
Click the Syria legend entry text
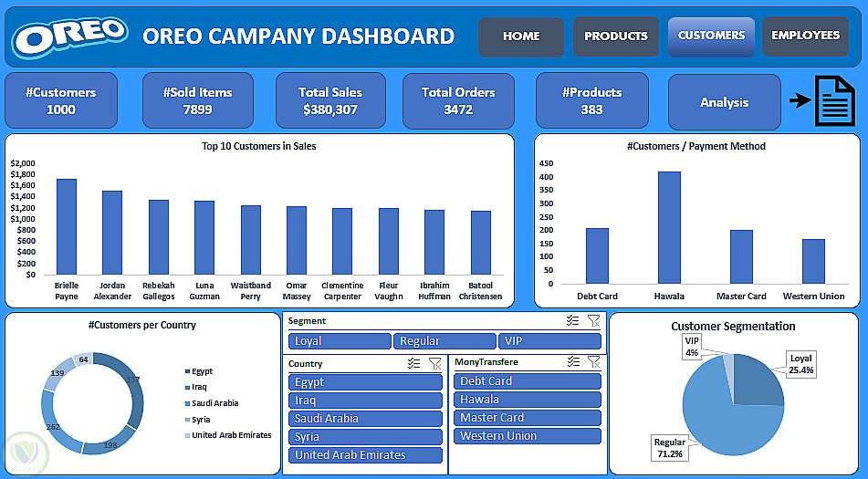[201, 420]
